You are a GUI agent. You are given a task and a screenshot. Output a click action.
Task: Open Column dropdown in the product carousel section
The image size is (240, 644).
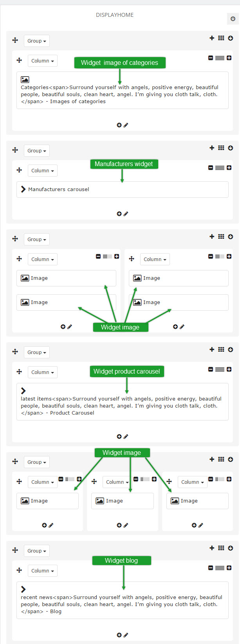(x=43, y=372)
